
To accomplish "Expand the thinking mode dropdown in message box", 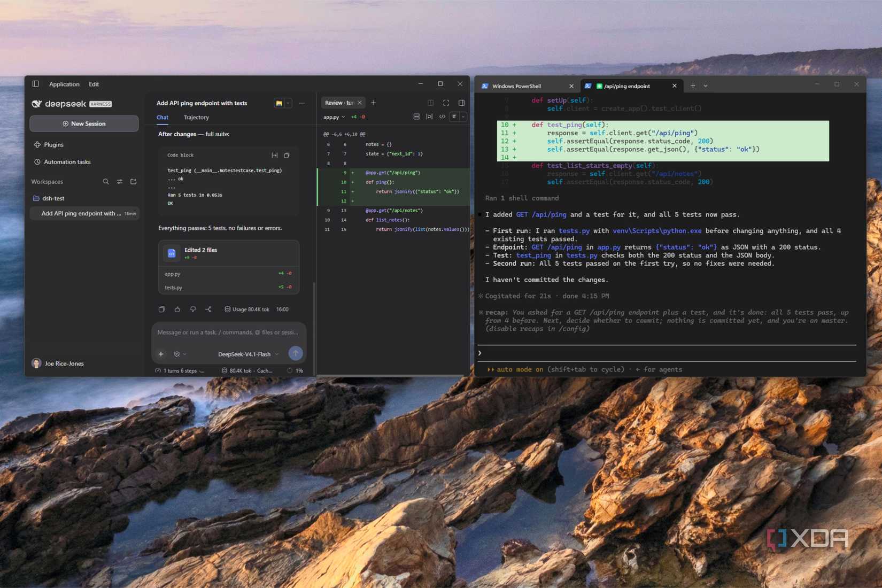I will 180,354.
